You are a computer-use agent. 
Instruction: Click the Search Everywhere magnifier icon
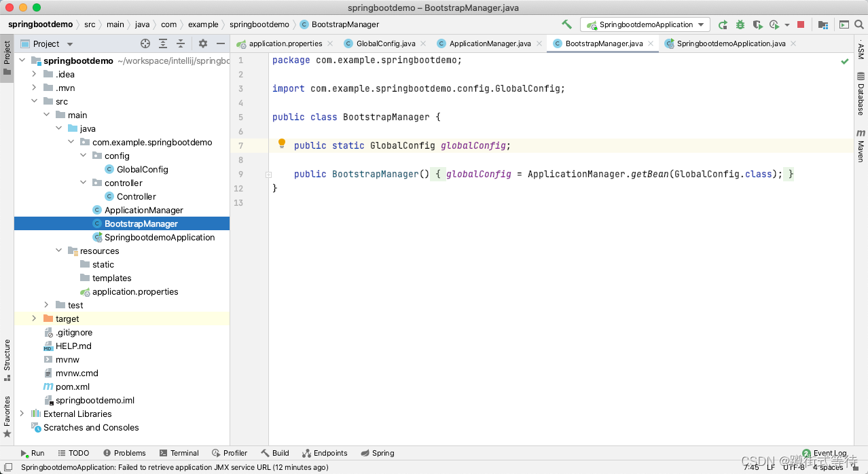pyautogui.click(x=860, y=24)
